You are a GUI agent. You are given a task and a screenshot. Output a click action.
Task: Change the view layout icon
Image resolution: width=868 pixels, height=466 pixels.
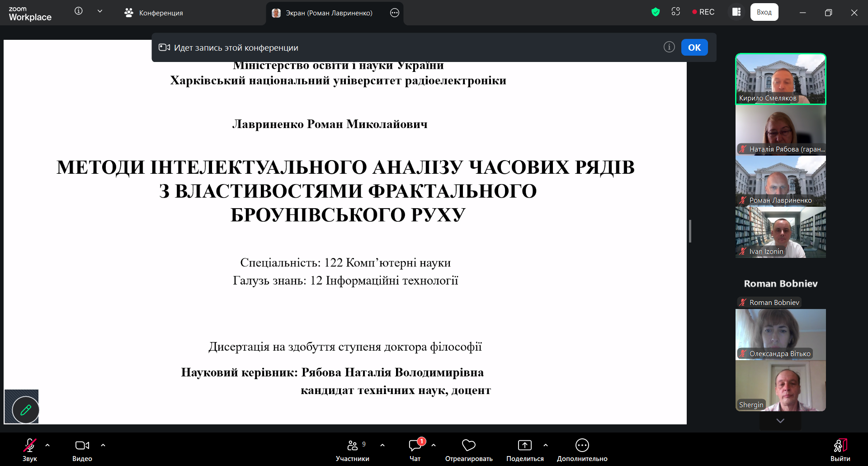tap(736, 12)
